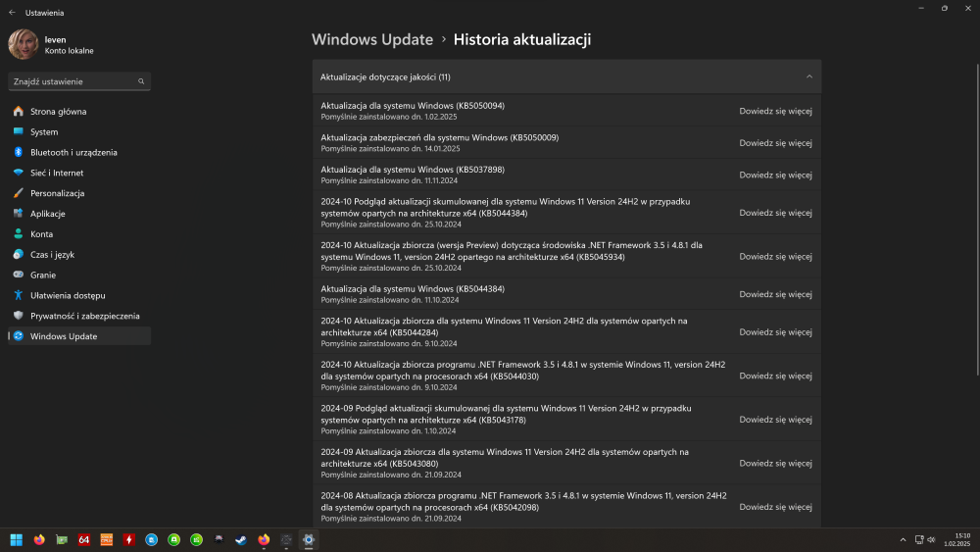This screenshot has height=552, width=980.
Task: Open the orange CPU app taskbar icon
Action: 106,539
